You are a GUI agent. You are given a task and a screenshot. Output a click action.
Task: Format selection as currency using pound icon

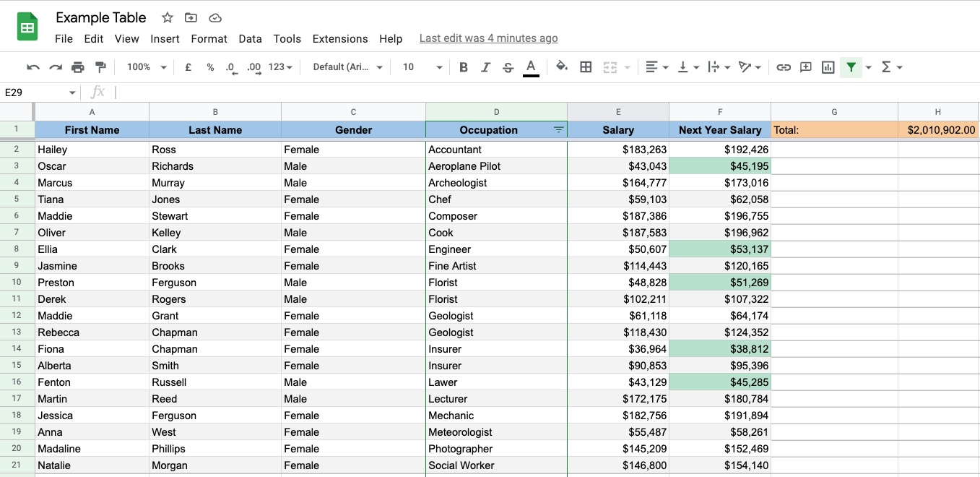click(188, 66)
